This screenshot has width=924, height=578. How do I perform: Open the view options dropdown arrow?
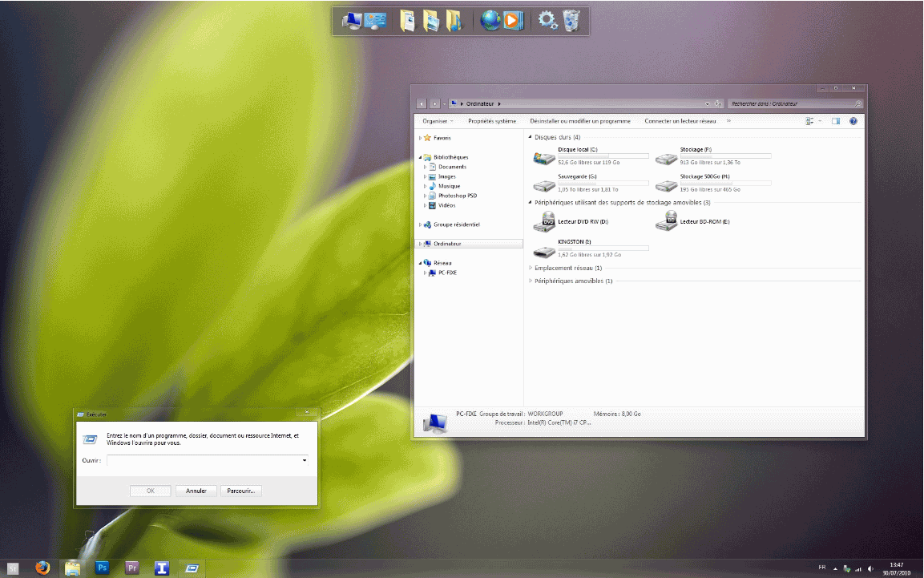[820, 121]
